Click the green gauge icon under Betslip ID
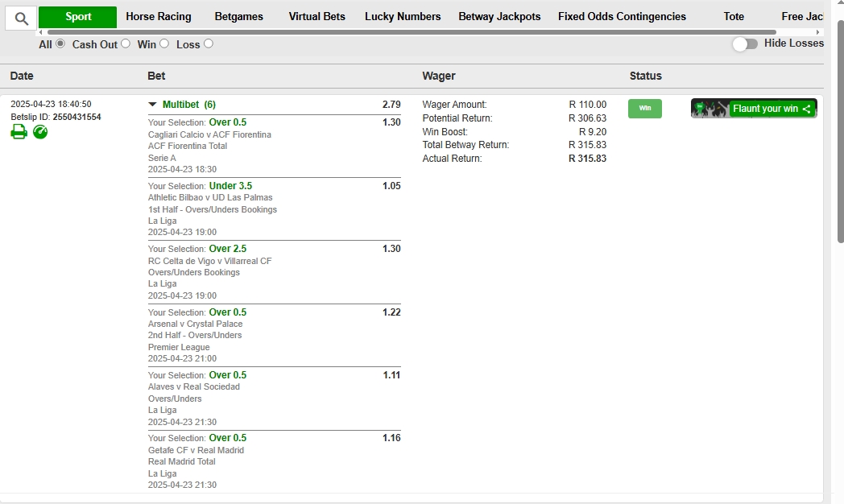 pos(40,132)
